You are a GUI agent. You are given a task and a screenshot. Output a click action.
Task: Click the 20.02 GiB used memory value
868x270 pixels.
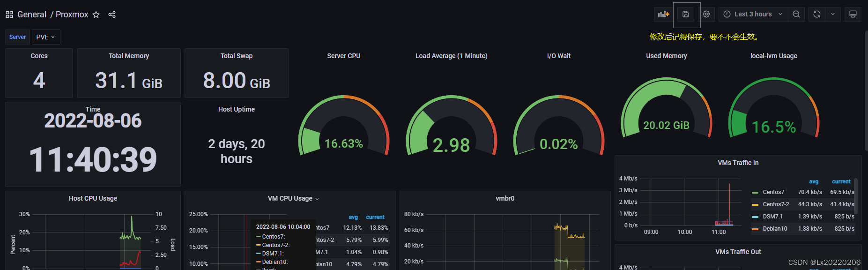click(x=667, y=126)
